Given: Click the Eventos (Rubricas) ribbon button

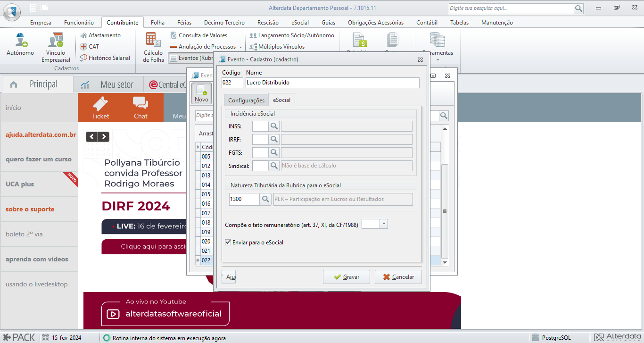Looking at the screenshot, I should 191,58.
